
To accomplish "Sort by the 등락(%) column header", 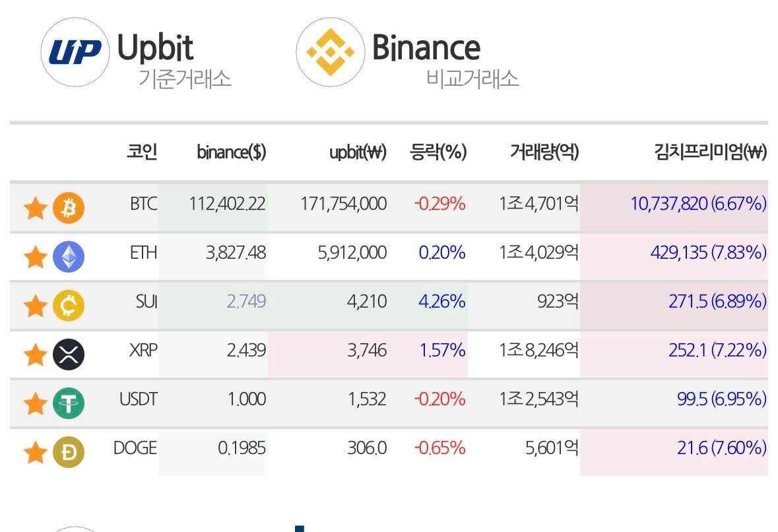I will (x=438, y=152).
